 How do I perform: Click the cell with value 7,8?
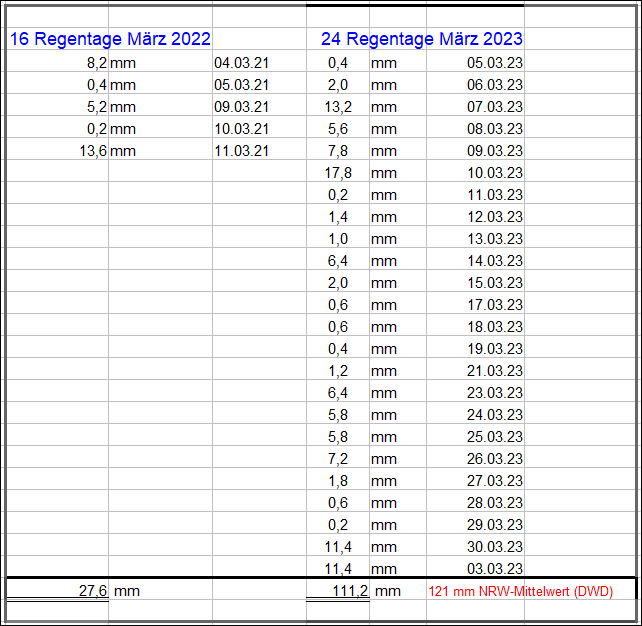[x=338, y=151]
